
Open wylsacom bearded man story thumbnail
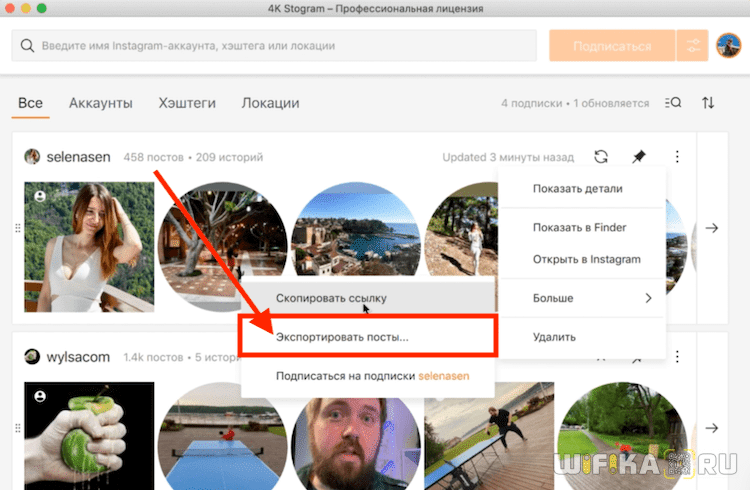(356, 443)
